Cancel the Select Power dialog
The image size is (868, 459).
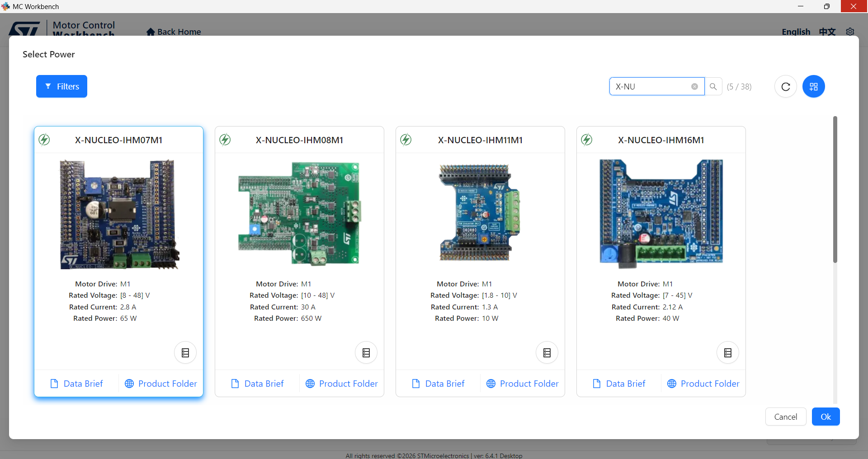786,417
